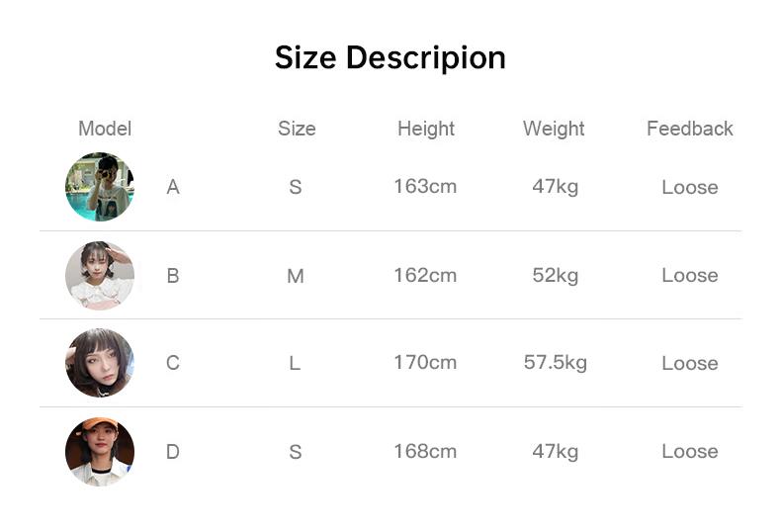Image resolution: width=781 pixels, height=532 pixels.
Task: Click the 170cm height cell
Action: point(425,363)
